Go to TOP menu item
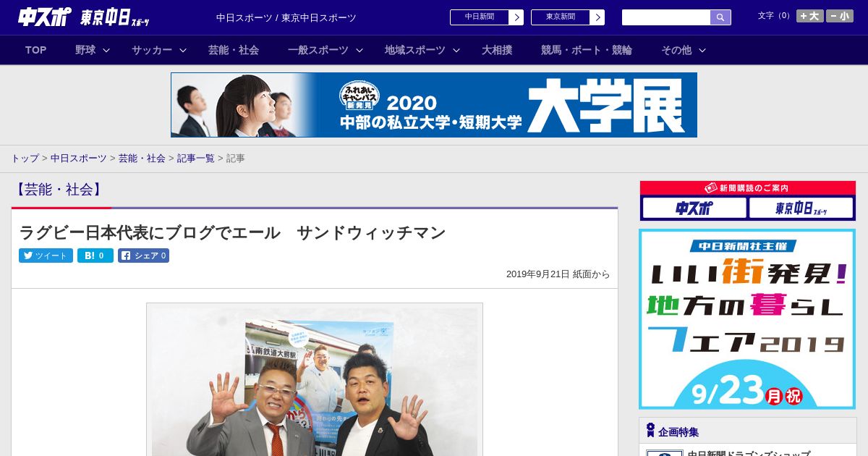This screenshot has height=456, width=868. [x=35, y=50]
